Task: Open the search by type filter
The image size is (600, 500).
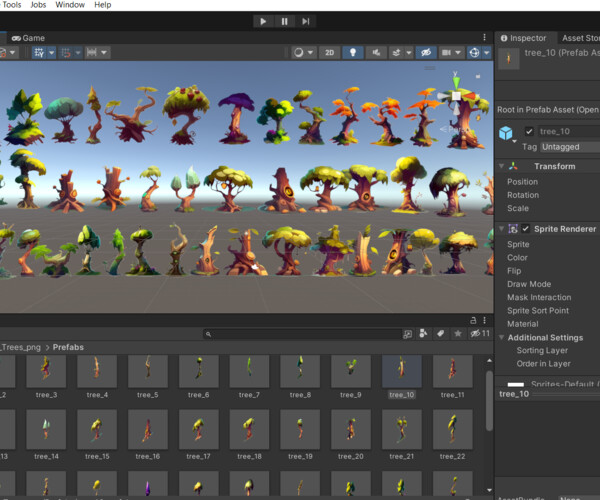Action: click(423, 334)
